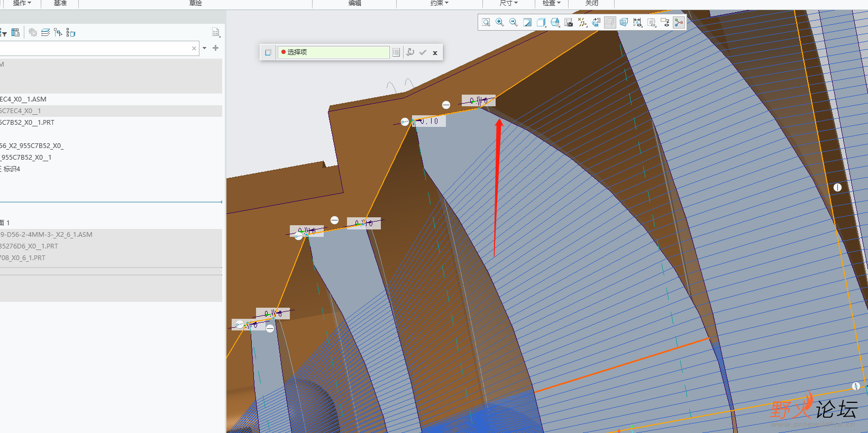
Task: Click the Sketch View orientation icon
Action: (x=596, y=22)
